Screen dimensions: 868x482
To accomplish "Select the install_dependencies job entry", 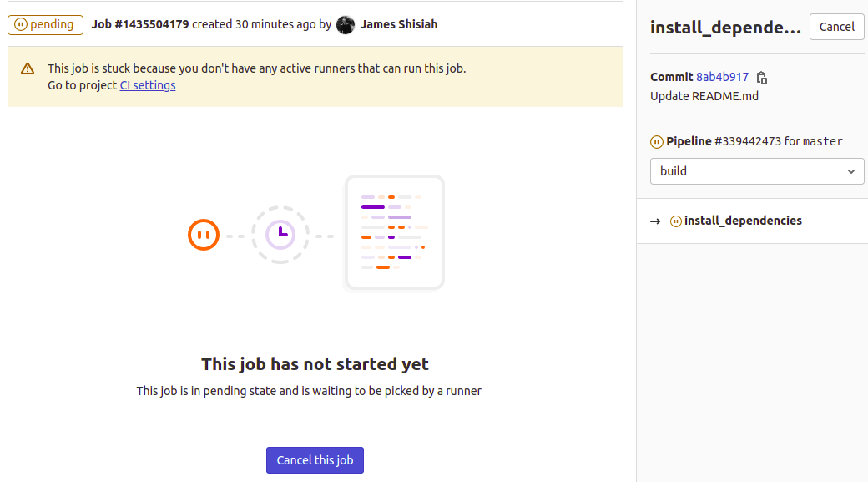I will point(743,221).
